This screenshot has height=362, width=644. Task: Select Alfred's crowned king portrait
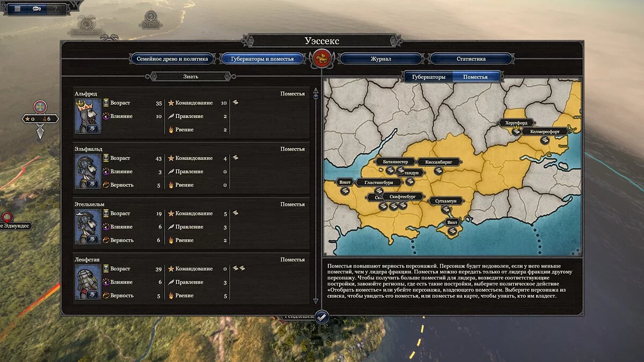pyautogui.click(x=88, y=116)
